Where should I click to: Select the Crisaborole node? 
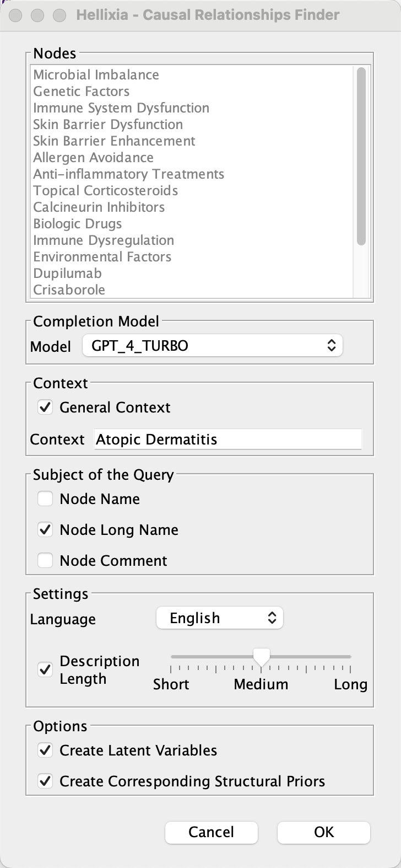click(69, 290)
